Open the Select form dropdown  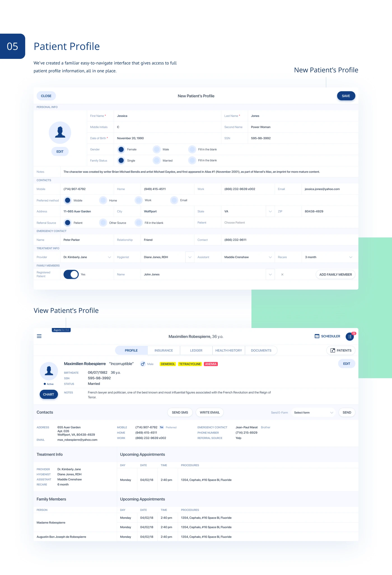(x=313, y=412)
